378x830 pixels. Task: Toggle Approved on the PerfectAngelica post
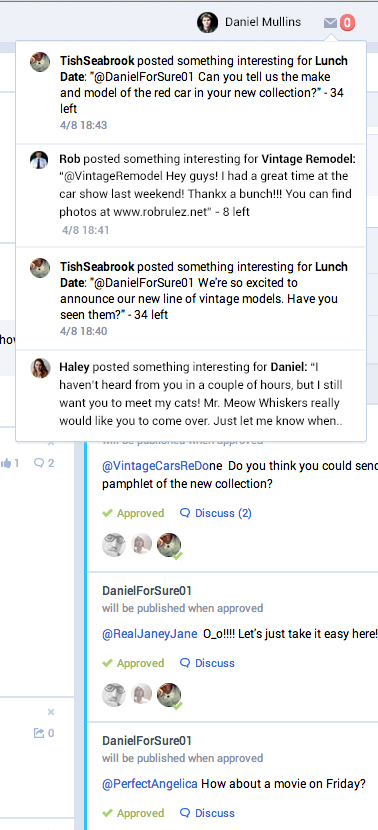point(133,813)
